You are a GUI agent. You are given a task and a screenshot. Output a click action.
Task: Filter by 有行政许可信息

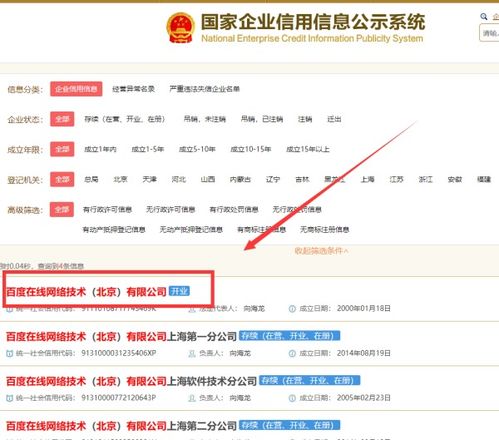tap(107, 209)
